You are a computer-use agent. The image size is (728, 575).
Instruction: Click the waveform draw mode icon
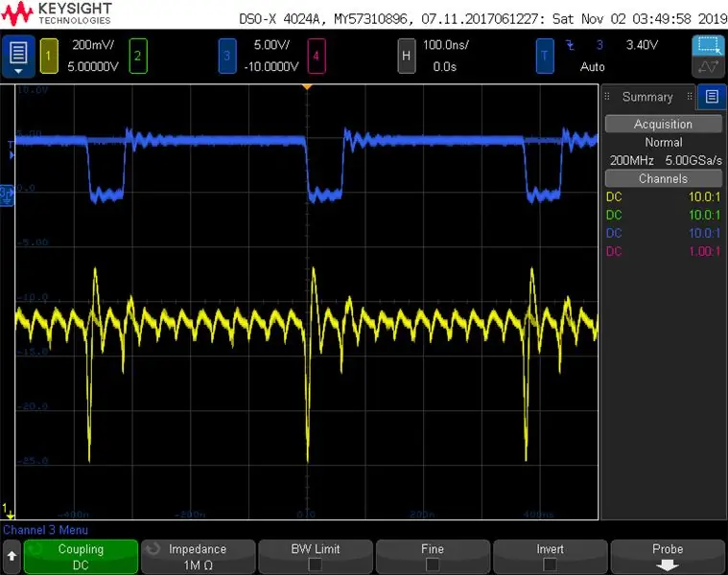pos(709,67)
